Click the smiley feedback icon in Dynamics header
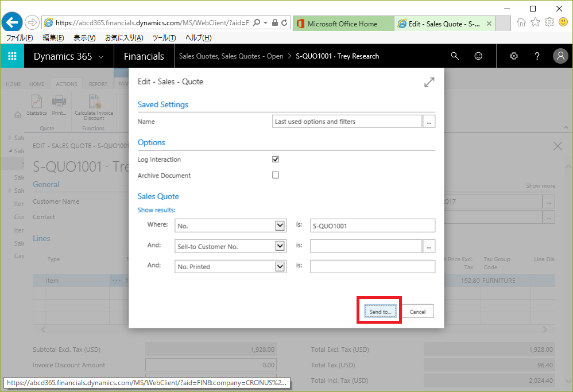The width and height of the screenshot is (573, 392). click(x=478, y=56)
